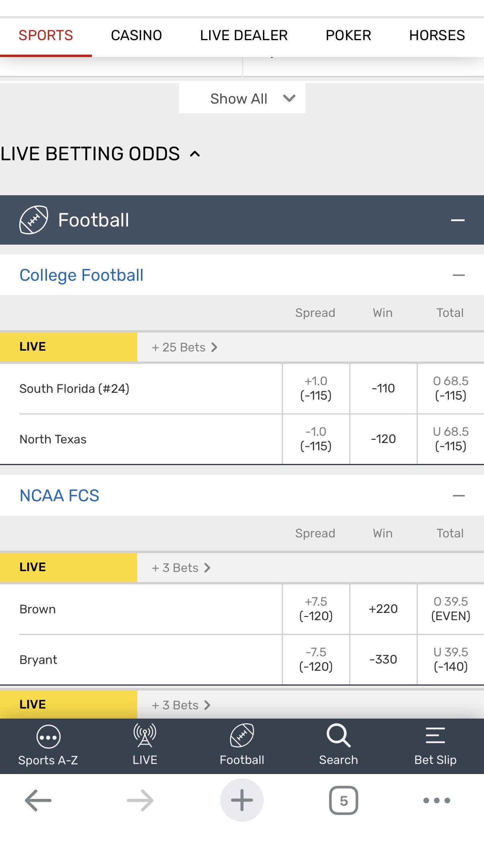
Task: Collapse the Football section header
Action: coord(458,220)
